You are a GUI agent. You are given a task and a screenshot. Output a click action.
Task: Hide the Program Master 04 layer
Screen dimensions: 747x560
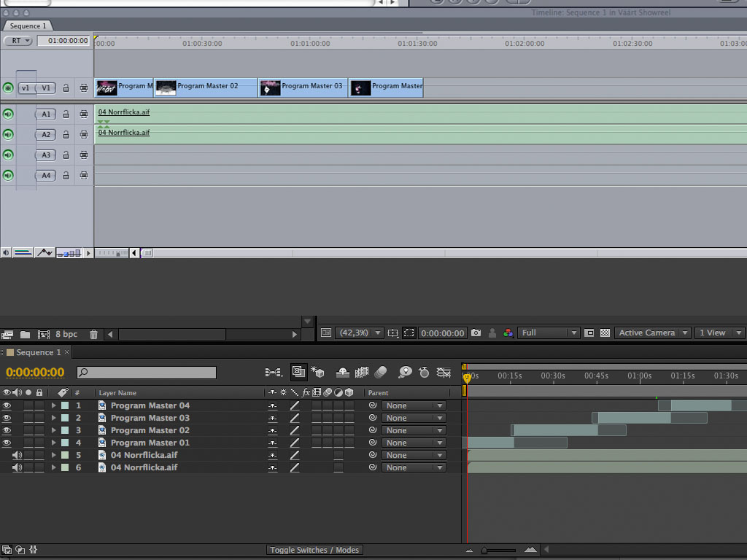point(7,405)
